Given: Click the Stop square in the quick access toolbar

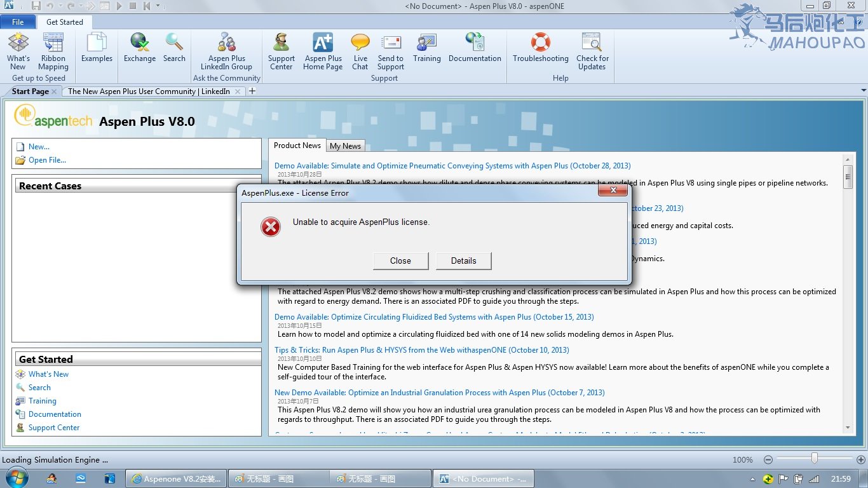Looking at the screenshot, I should coord(133,6).
